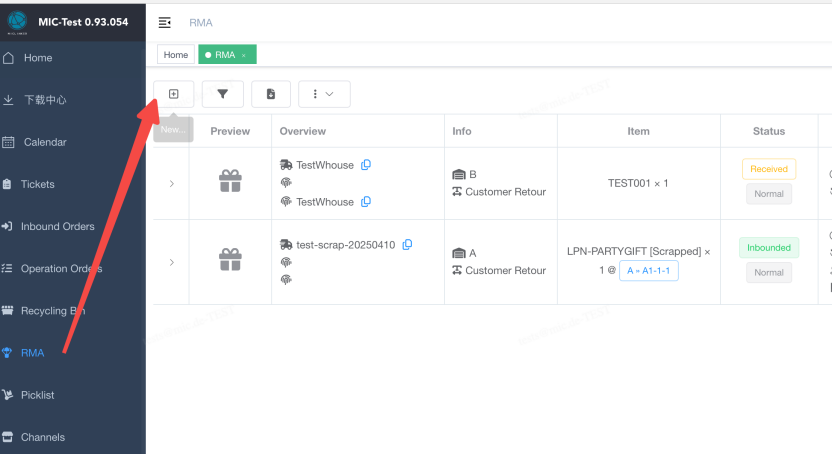This screenshot has height=454, width=832.
Task: Copy the test-scrap-20250410 tracking number
Action: (x=407, y=245)
